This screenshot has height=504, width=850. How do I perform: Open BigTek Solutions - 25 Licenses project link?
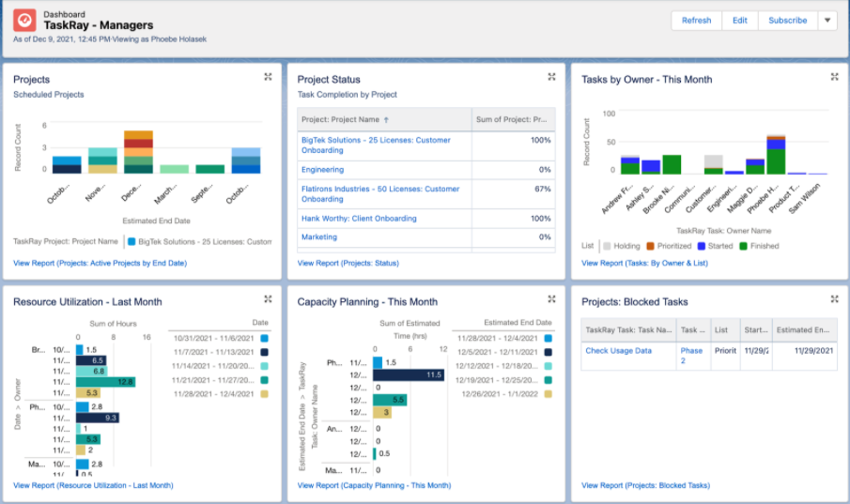[x=376, y=145]
